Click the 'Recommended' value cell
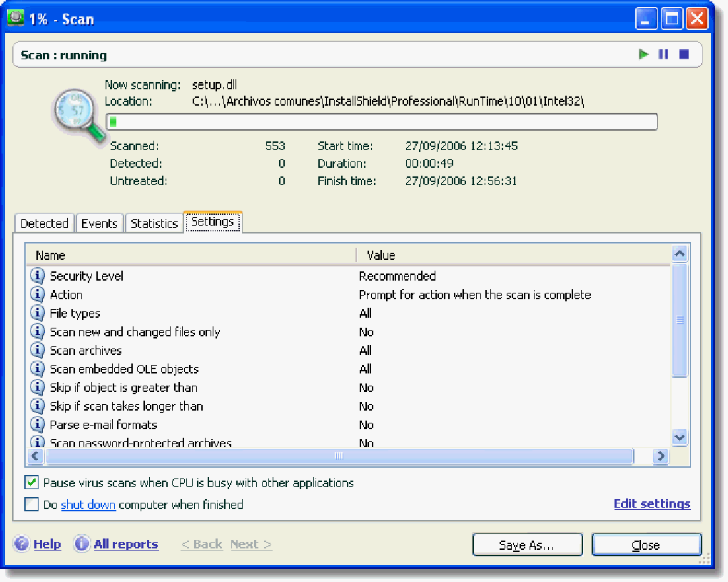This screenshot has height=582, width=728. pyautogui.click(x=398, y=276)
